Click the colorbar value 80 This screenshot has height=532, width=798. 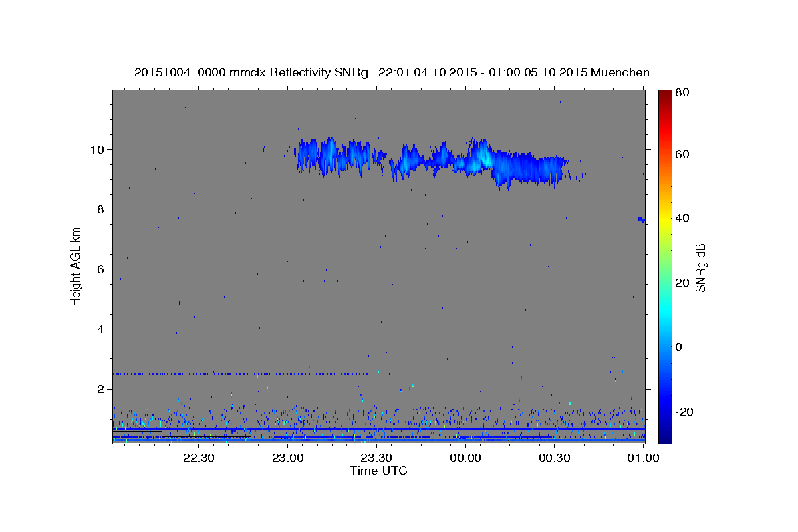coord(684,92)
